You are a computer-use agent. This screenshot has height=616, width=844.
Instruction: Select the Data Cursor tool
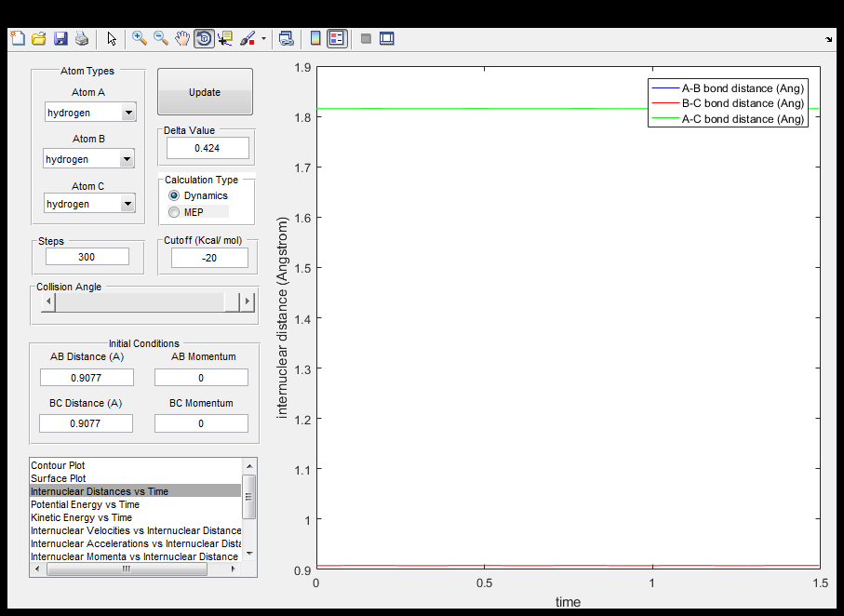pyautogui.click(x=225, y=38)
